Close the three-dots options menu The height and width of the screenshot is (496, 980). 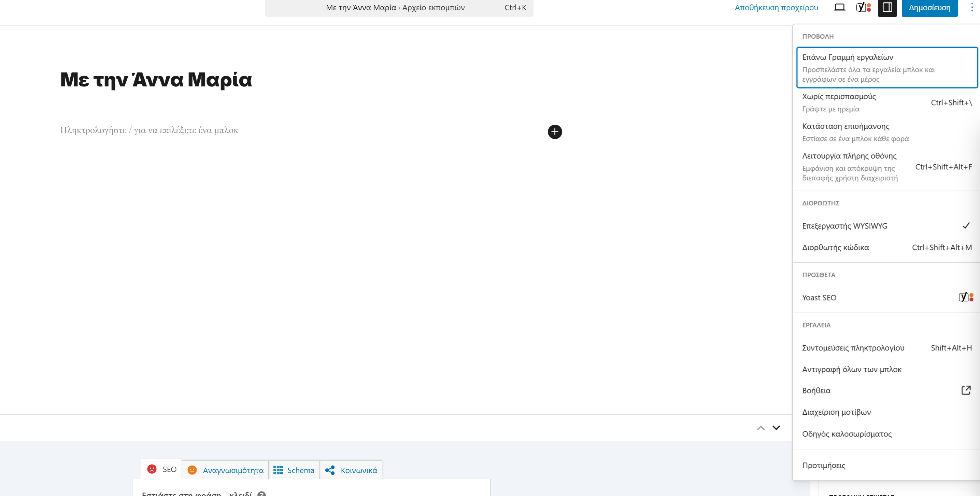pos(971,8)
